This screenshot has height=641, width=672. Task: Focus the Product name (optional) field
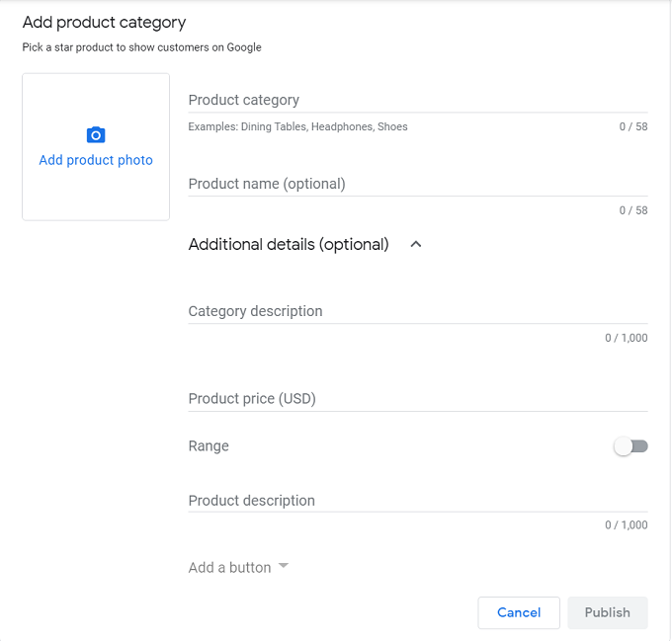(418, 184)
